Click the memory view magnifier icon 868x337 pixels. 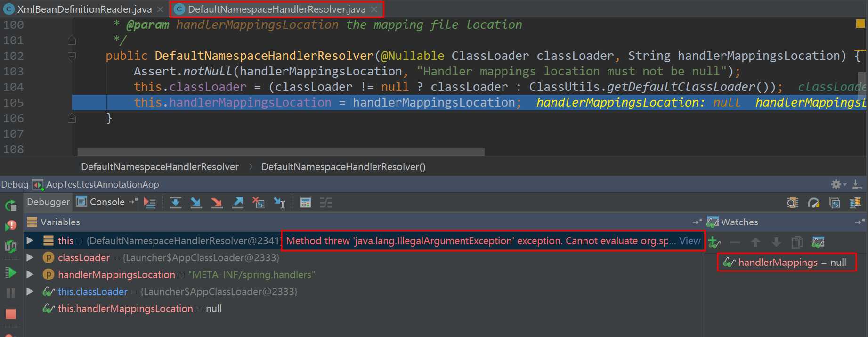(x=793, y=203)
